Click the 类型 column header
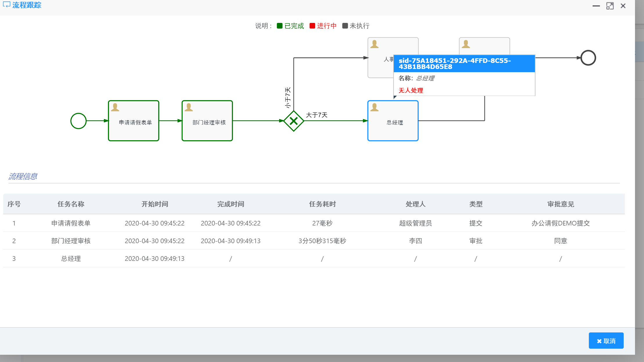644x362 pixels. tap(476, 204)
